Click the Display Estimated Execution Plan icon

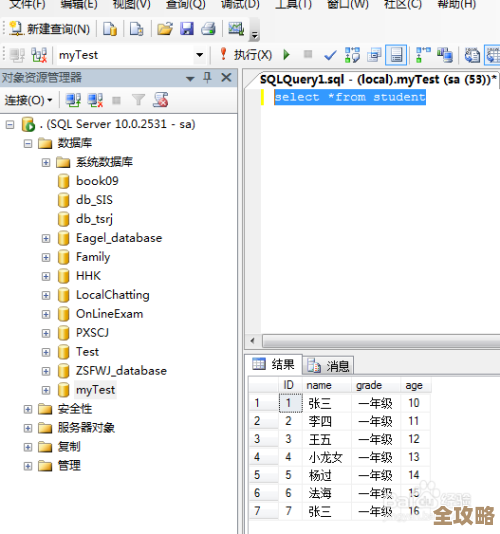coord(352,55)
